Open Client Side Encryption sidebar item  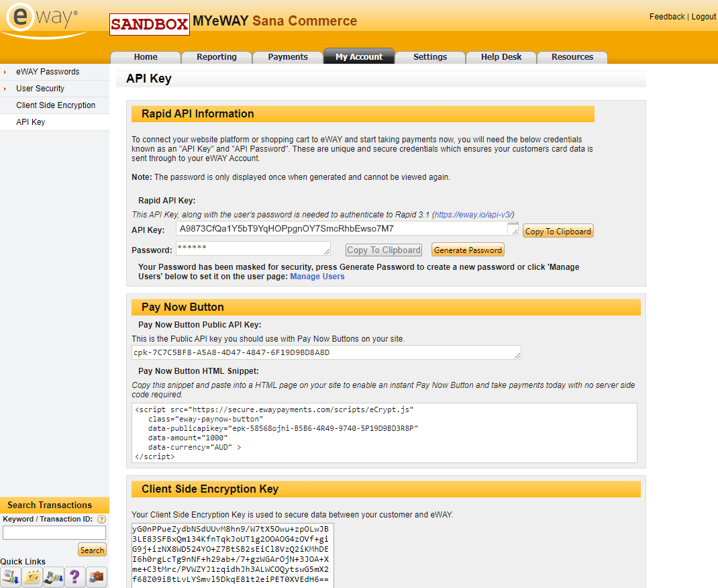(56, 105)
